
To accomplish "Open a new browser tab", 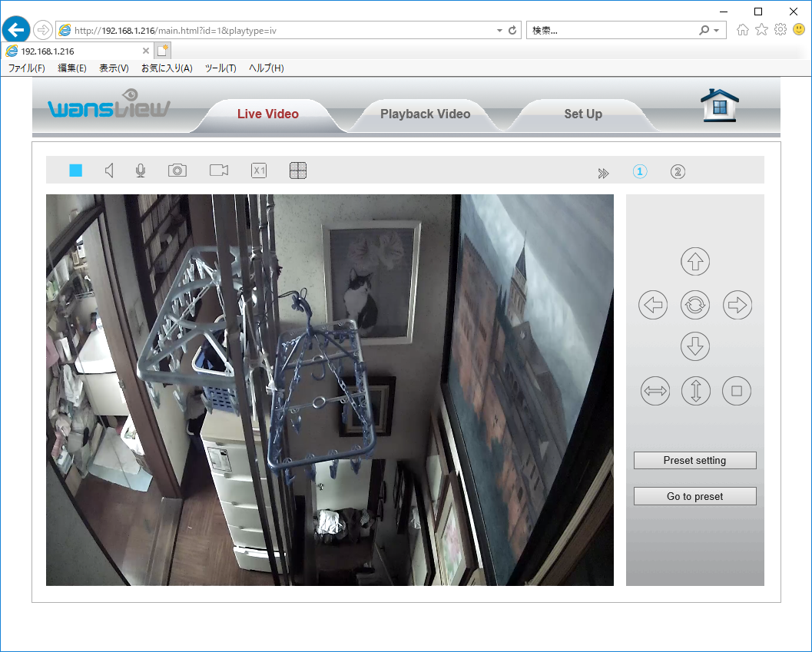I will pos(163,51).
